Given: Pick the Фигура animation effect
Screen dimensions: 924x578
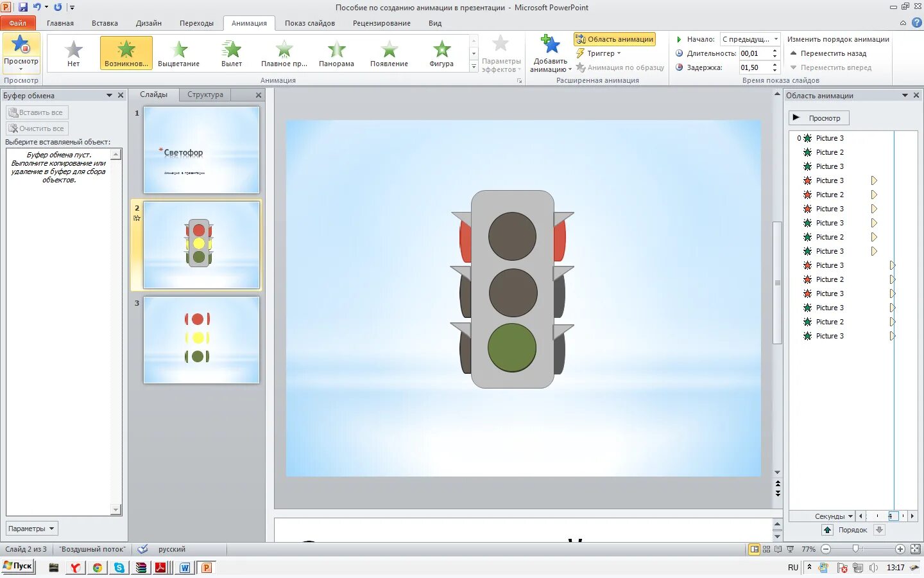Looking at the screenshot, I should point(441,53).
